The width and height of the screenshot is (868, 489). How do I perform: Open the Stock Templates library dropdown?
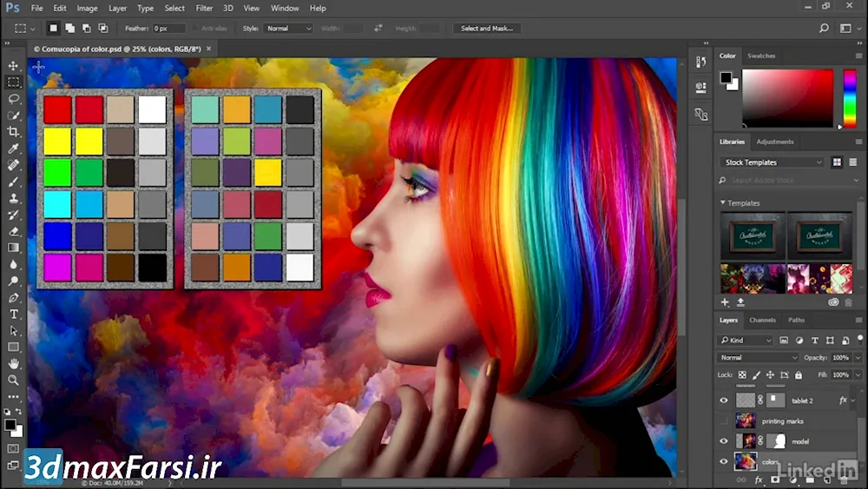pos(773,162)
